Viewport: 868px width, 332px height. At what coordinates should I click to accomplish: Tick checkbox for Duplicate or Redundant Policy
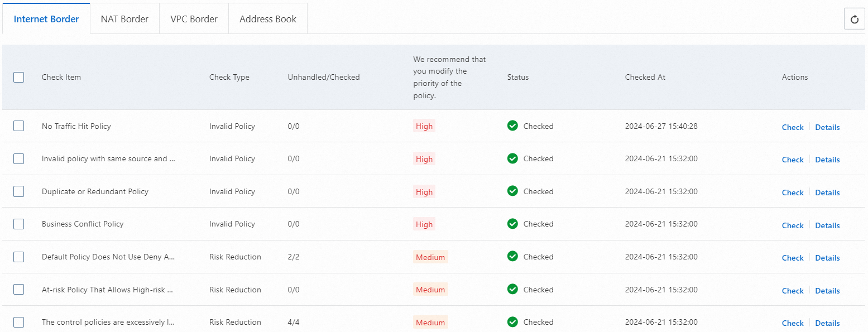pyautogui.click(x=19, y=191)
